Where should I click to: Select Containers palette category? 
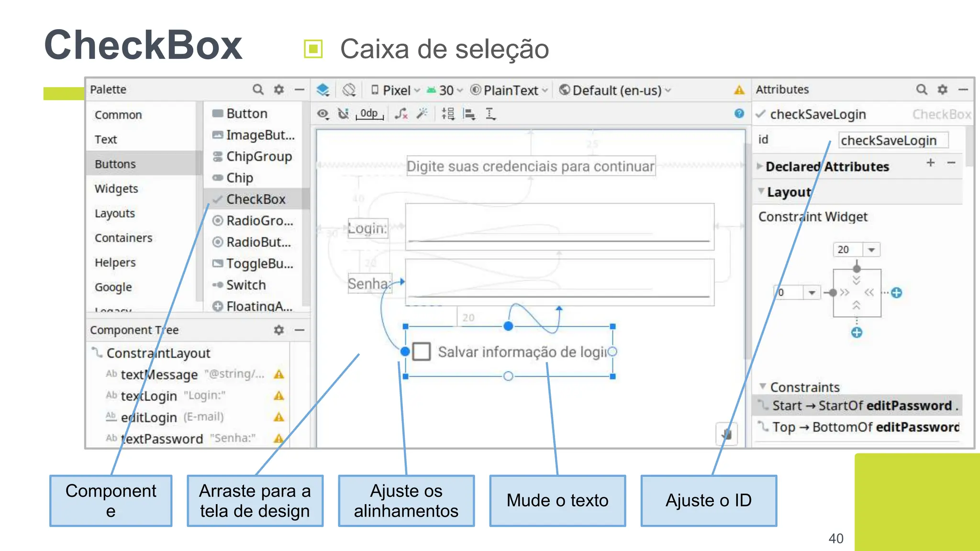click(123, 238)
